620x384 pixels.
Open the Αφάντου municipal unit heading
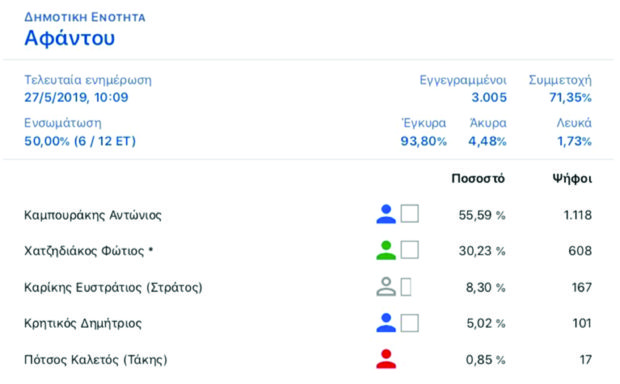(x=70, y=38)
